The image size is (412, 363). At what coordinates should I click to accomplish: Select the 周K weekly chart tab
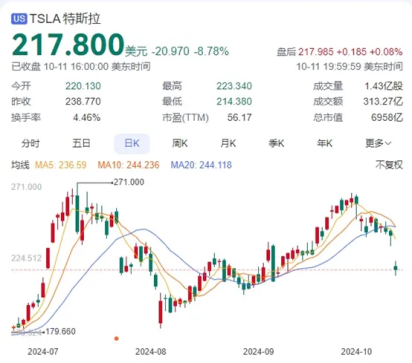click(180, 144)
